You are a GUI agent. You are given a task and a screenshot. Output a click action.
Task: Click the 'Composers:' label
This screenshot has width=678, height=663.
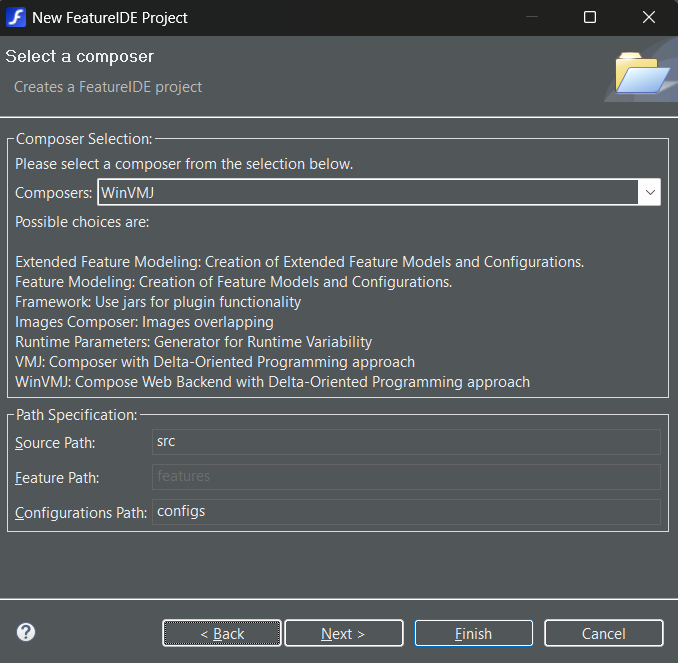[54, 193]
